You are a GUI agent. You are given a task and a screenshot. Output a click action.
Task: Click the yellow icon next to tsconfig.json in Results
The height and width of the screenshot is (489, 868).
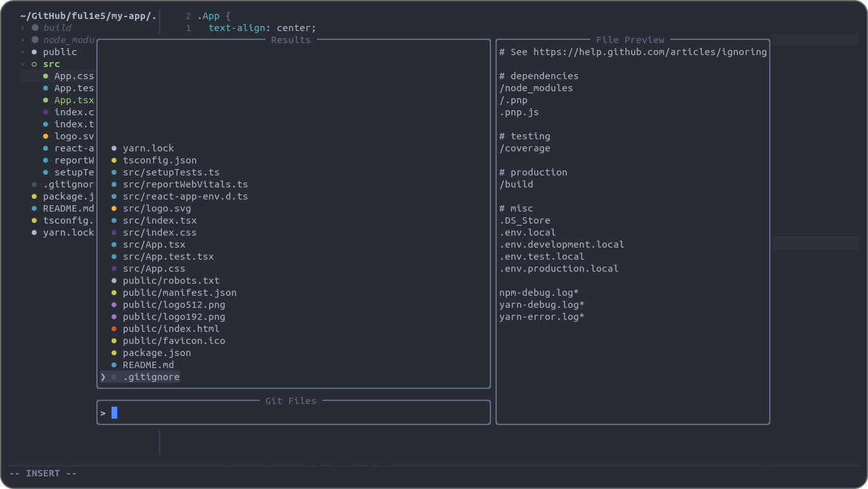tap(114, 160)
